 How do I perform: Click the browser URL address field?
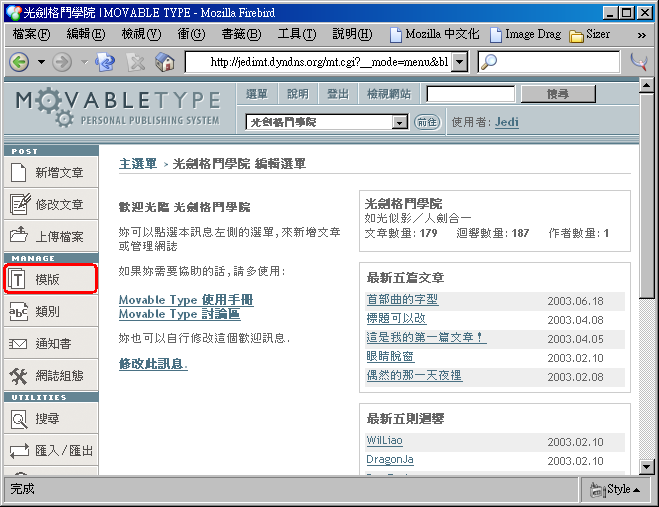(x=319, y=62)
